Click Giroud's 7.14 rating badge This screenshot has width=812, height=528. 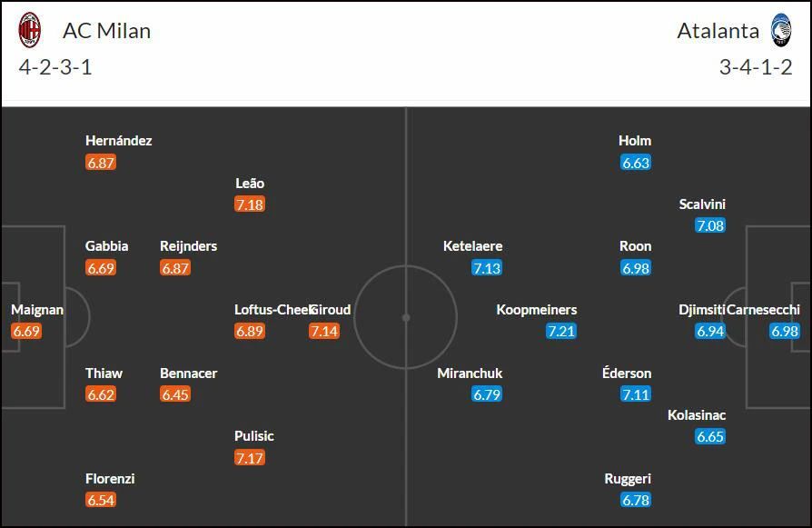coord(324,331)
